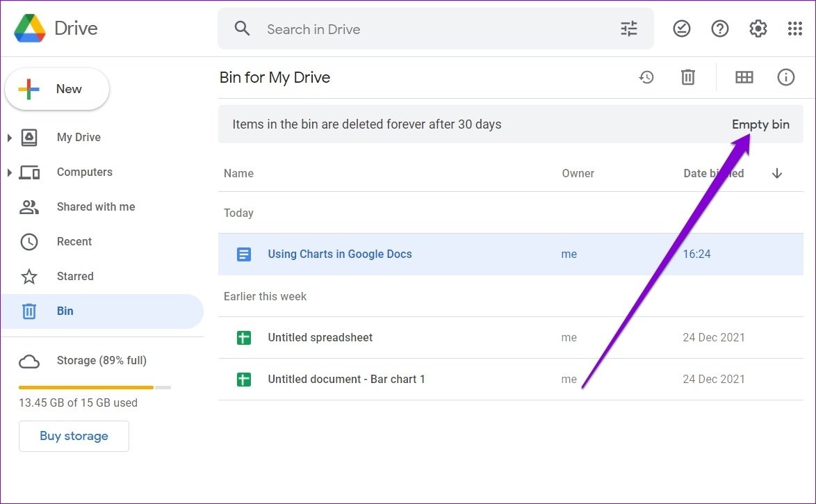
Task: Click the Shared with me people icon
Action: point(29,207)
